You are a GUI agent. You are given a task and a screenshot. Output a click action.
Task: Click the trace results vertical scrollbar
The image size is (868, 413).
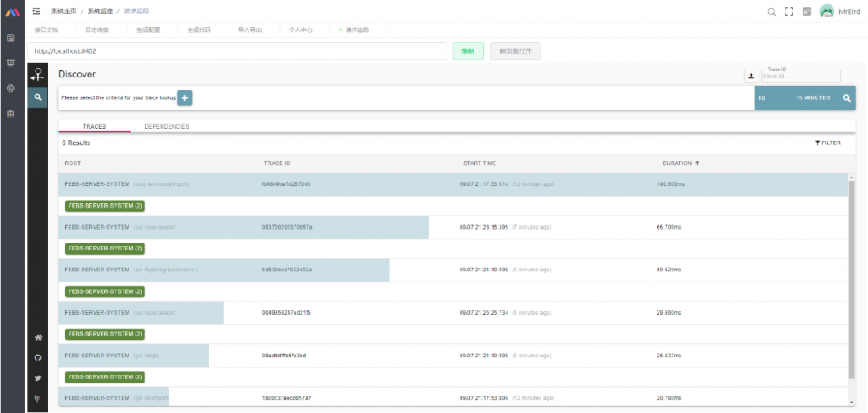click(851, 280)
